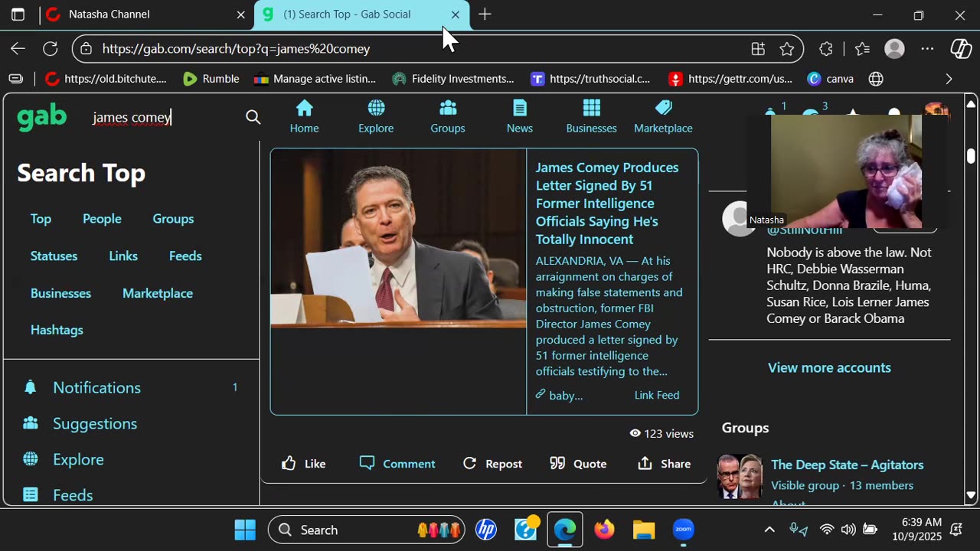Click the Windows taskbar Search box

pos(367,530)
